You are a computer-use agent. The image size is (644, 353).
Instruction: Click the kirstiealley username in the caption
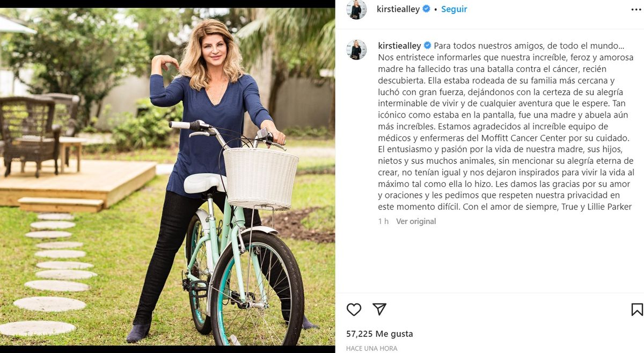tap(400, 46)
